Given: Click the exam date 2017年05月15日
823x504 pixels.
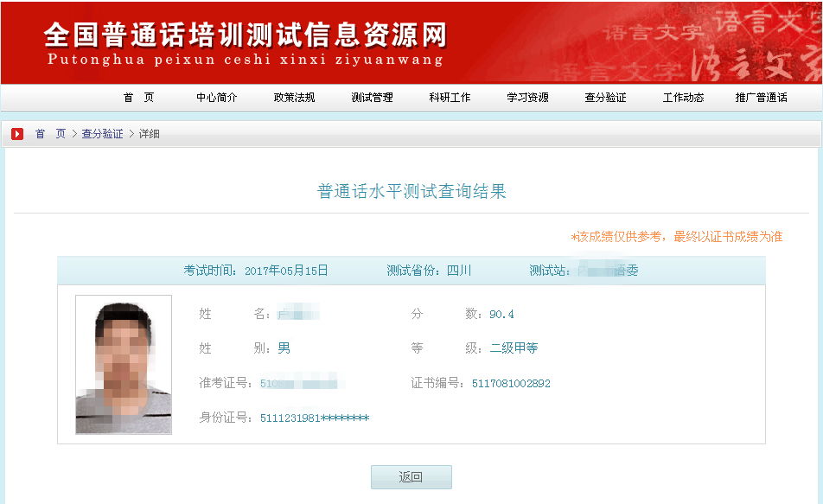Looking at the screenshot, I should pyautogui.click(x=286, y=271).
